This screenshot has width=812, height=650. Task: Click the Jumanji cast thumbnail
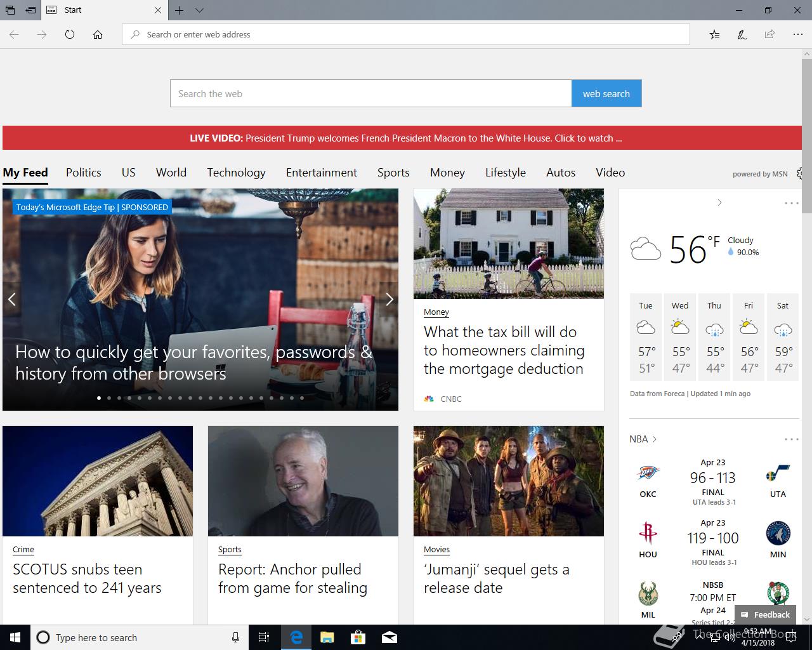509,481
